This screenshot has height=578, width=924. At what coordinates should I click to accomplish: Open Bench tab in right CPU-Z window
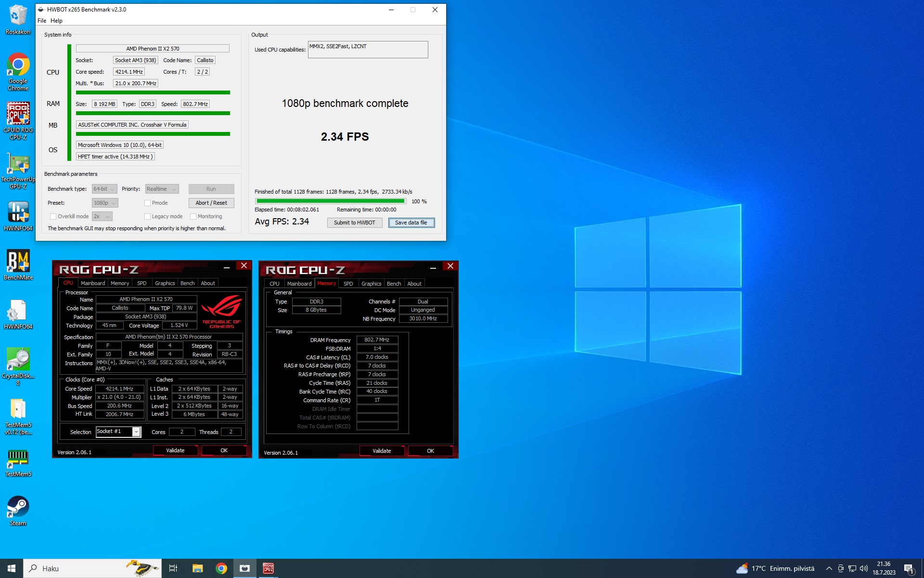(394, 284)
